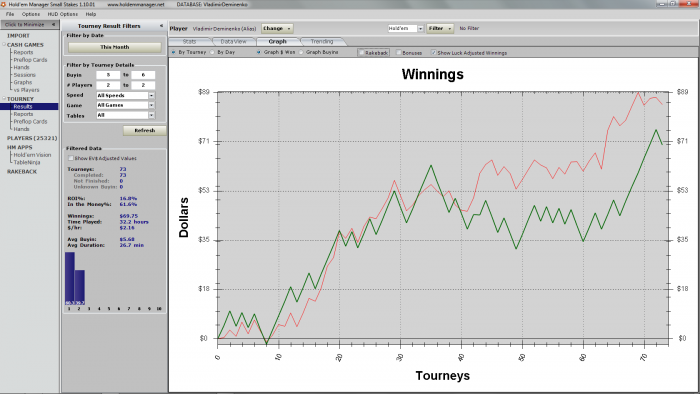Open the Hold'em game type dropdown
Image resolution: width=700 pixels, height=394 pixels.
click(420, 29)
